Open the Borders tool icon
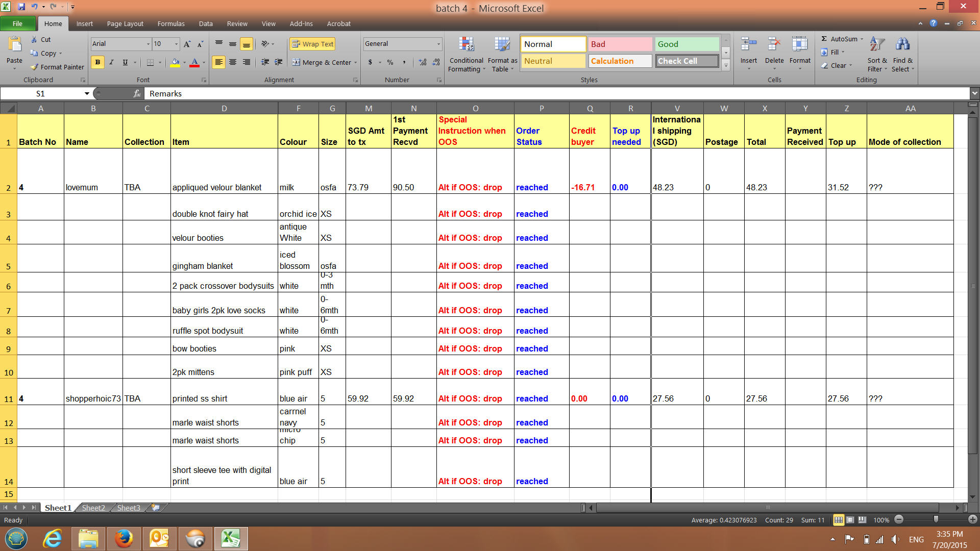Viewport: 980px width, 551px height. [x=150, y=62]
